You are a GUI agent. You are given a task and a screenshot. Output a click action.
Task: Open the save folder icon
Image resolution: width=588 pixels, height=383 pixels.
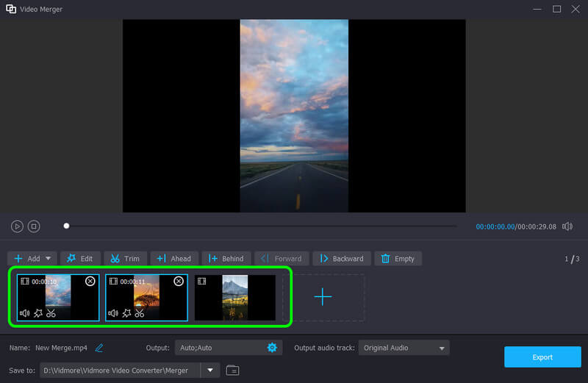(232, 371)
